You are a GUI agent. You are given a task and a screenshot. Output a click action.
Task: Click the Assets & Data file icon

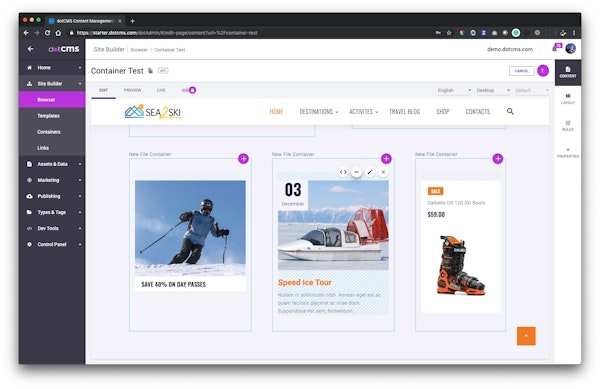[x=29, y=164]
